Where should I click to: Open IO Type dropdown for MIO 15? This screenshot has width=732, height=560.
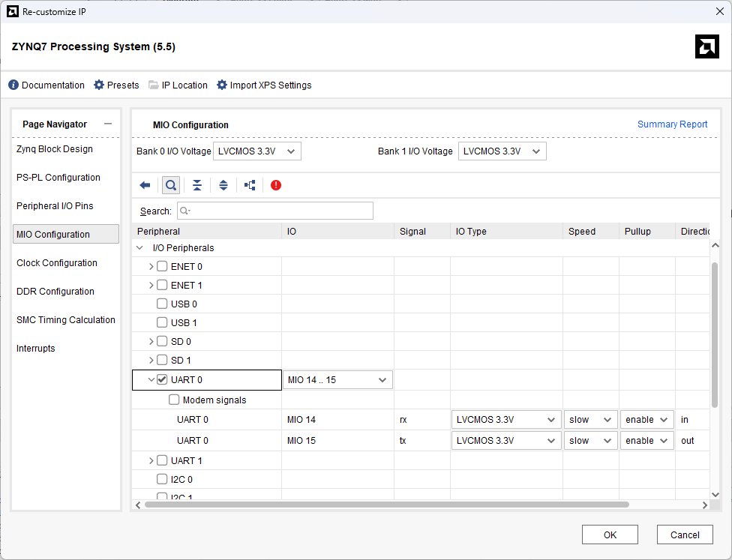(506, 441)
